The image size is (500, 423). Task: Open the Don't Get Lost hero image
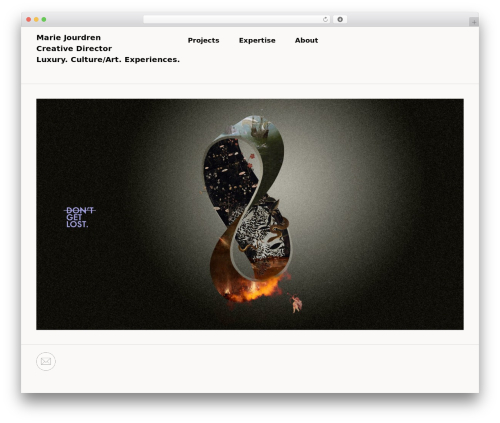pyautogui.click(x=250, y=214)
